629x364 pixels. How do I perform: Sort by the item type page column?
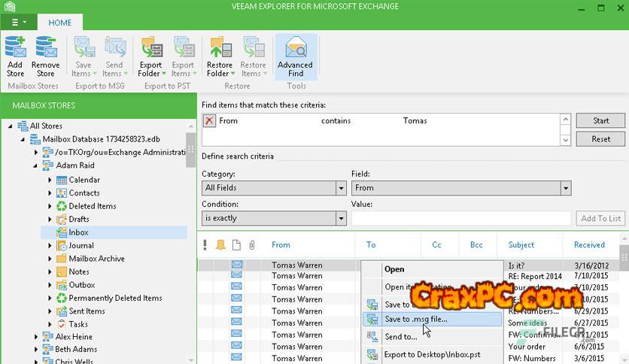pyautogui.click(x=236, y=244)
